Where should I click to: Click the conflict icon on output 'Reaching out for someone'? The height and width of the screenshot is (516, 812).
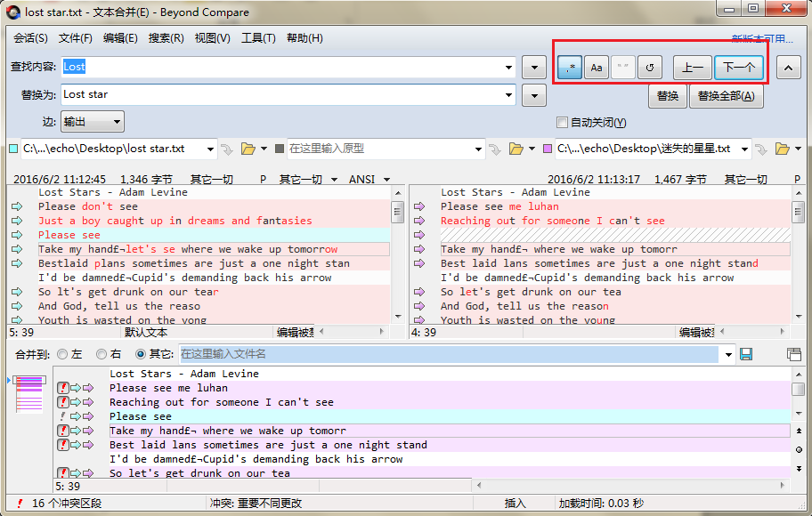tap(62, 402)
